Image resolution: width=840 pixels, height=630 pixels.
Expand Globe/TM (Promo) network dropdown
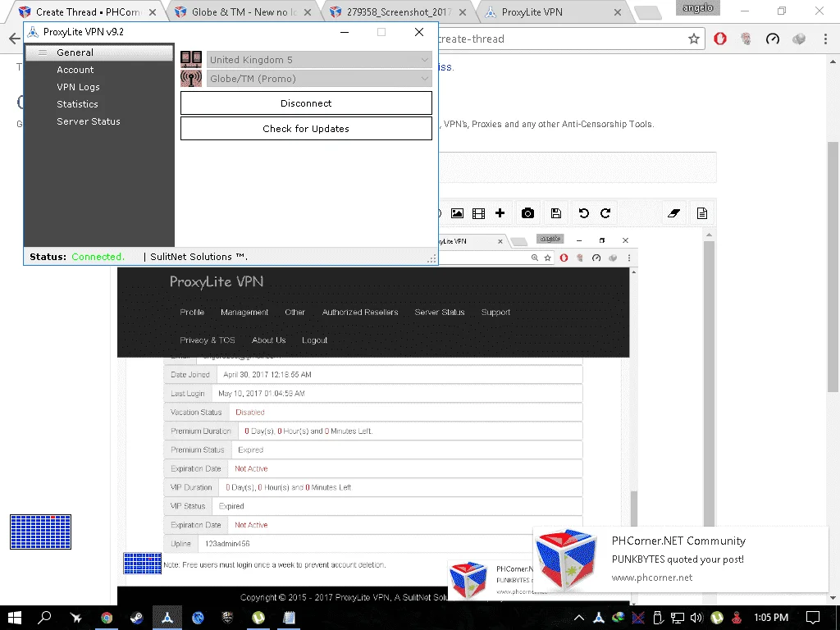coord(319,78)
